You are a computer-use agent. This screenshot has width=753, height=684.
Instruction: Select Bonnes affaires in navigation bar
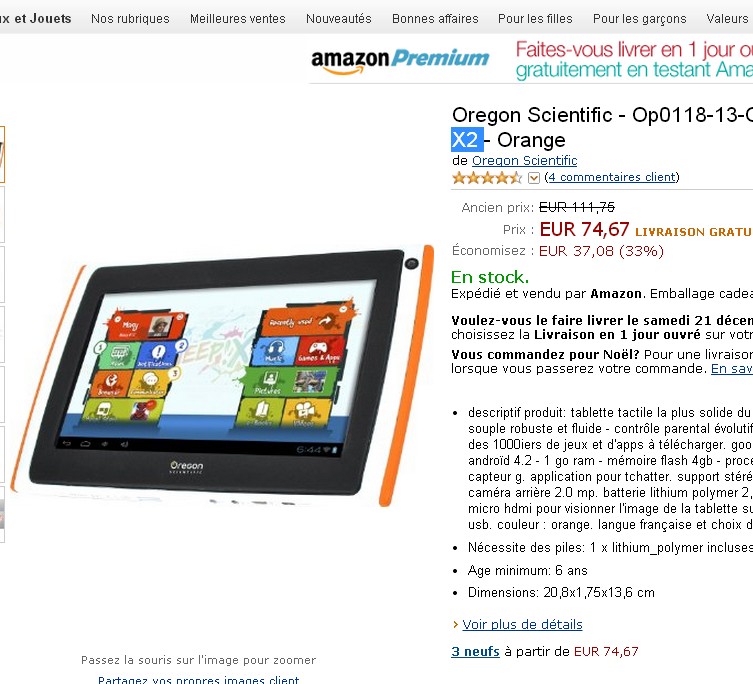tap(435, 19)
